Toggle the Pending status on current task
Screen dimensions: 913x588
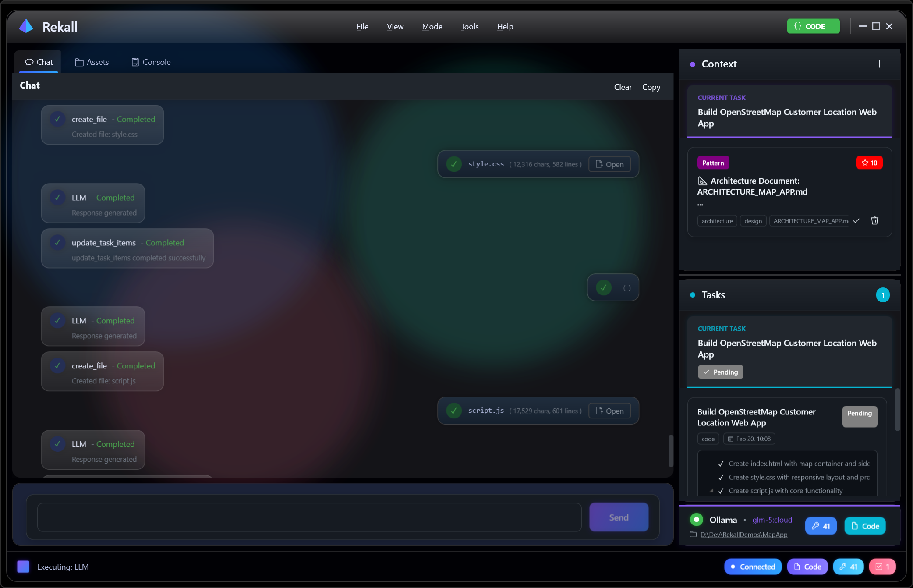[720, 372]
